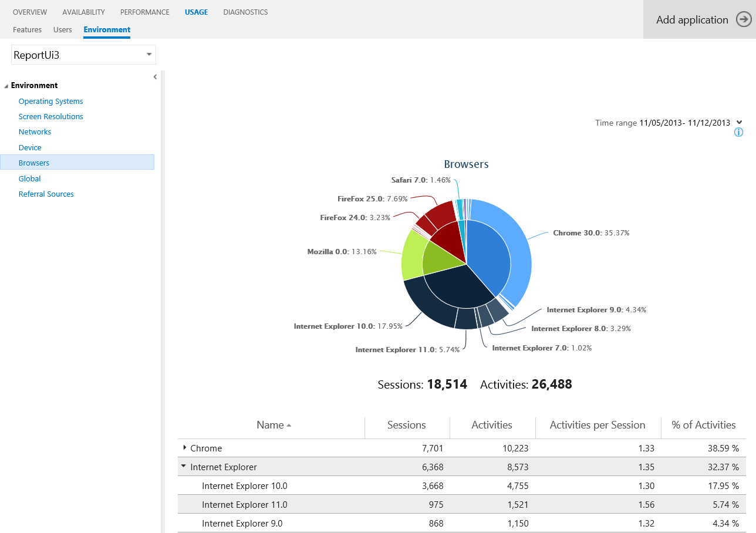Screen dimensions: 756x533
Task: Open the Features tab
Action: click(x=27, y=29)
